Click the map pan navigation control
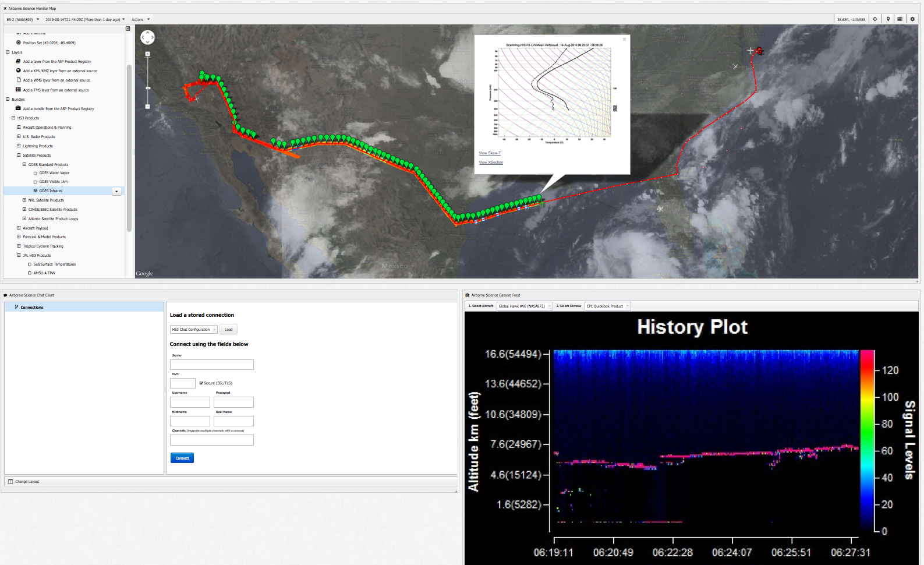Viewport: 924px width, 565px height. pyautogui.click(x=148, y=38)
